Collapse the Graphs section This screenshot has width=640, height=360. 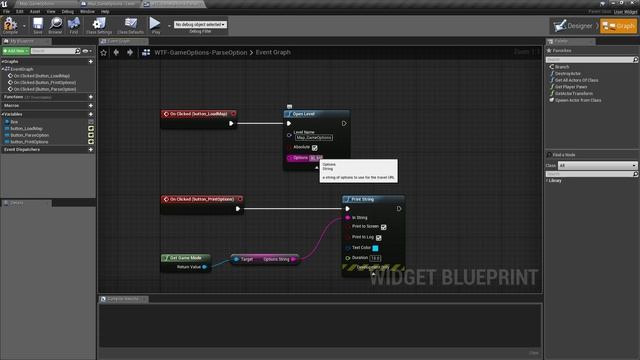(3, 62)
